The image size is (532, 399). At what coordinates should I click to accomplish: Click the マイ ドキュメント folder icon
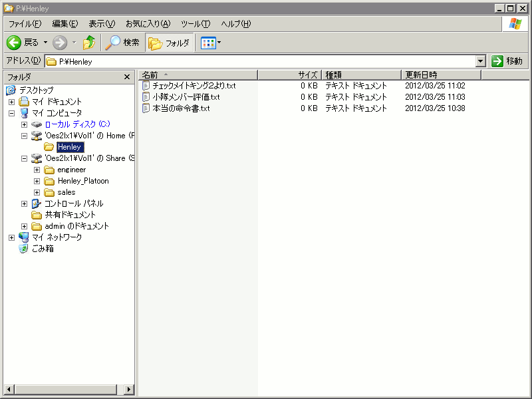24,102
